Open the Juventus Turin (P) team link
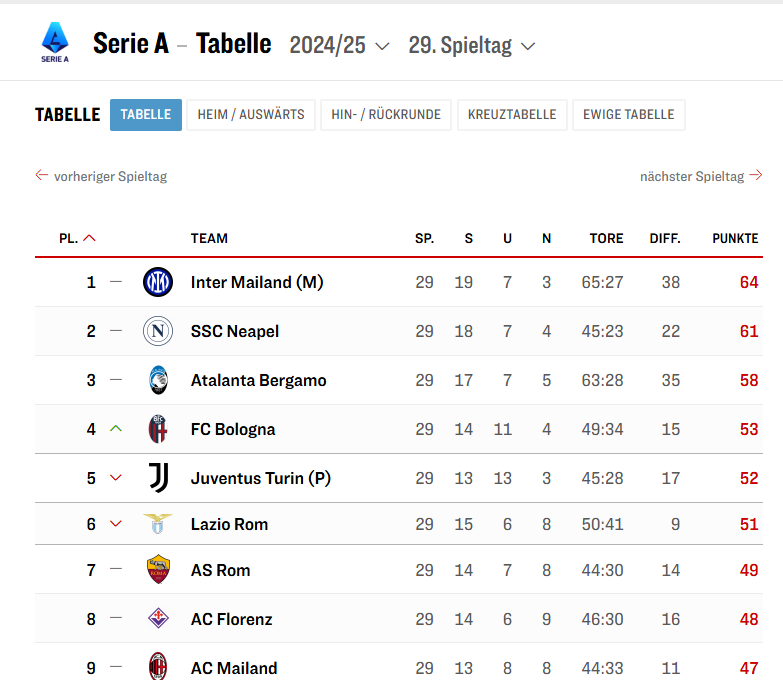Image resolution: width=783 pixels, height=680 pixels. coord(260,478)
